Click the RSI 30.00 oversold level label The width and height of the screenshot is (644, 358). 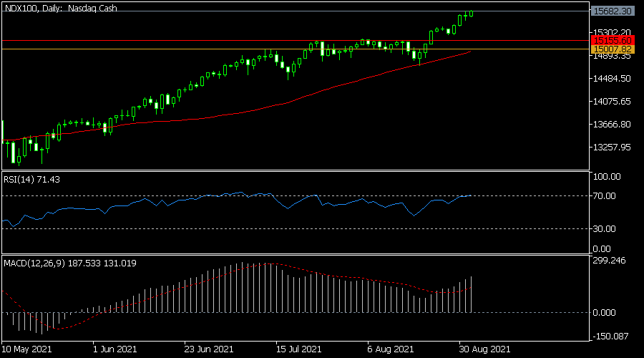pos(605,229)
